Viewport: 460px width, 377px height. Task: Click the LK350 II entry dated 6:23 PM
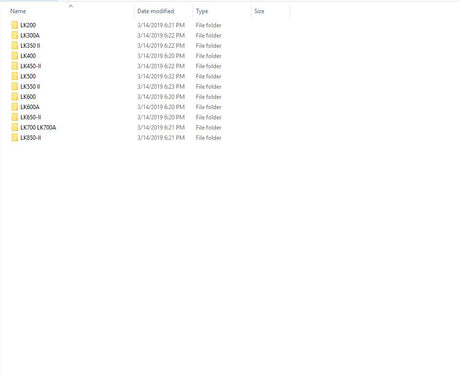coord(30,87)
